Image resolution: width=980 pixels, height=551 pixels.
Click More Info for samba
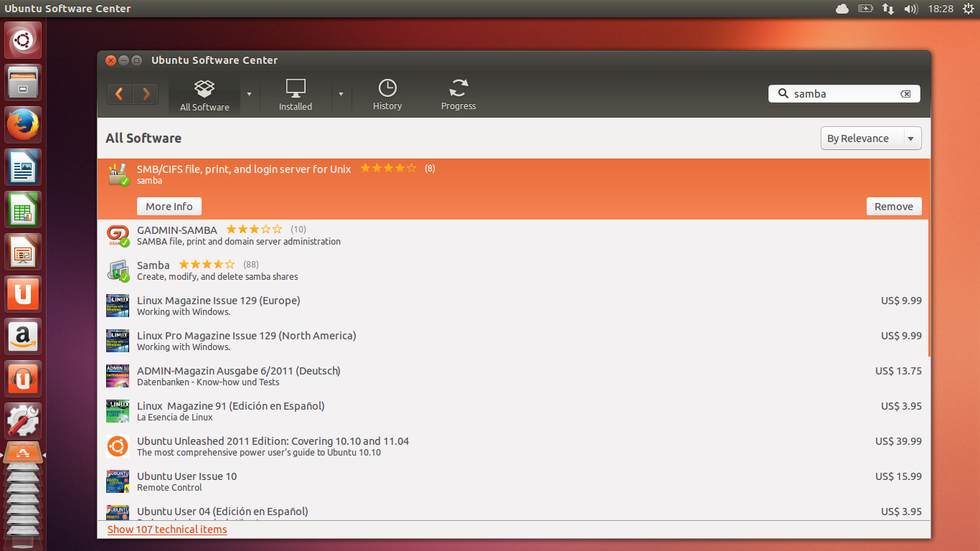[x=169, y=207]
